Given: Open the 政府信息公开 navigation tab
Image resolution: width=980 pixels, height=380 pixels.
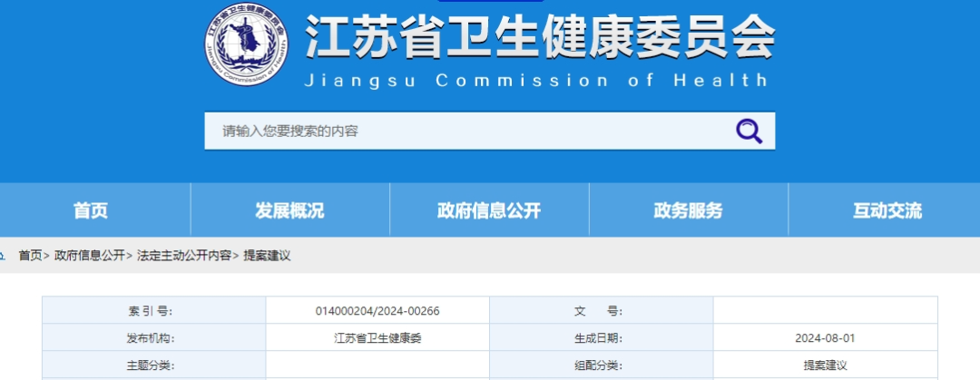Looking at the screenshot, I should (x=489, y=210).
